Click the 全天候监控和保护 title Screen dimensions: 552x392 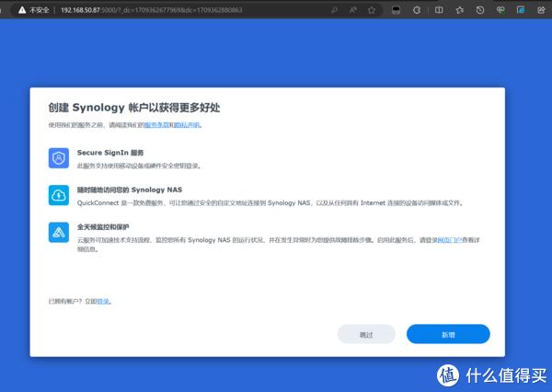click(103, 227)
